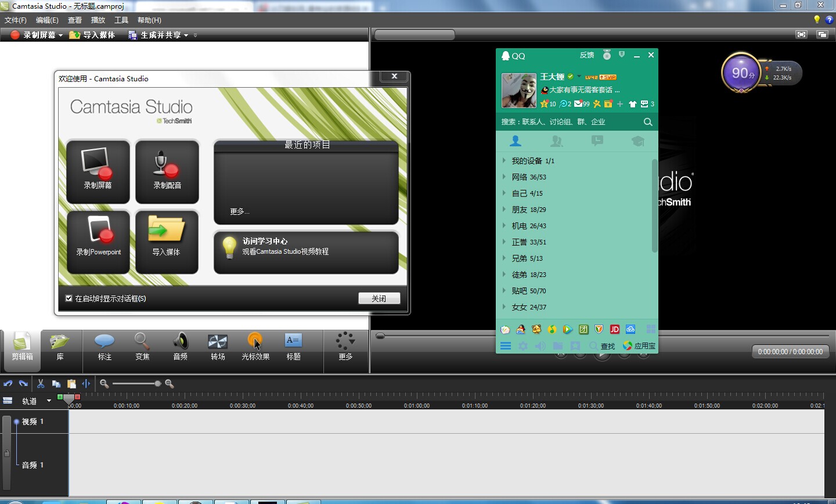Click the 录制配音 tile
Viewport: 836px width, 504px height.
point(167,172)
